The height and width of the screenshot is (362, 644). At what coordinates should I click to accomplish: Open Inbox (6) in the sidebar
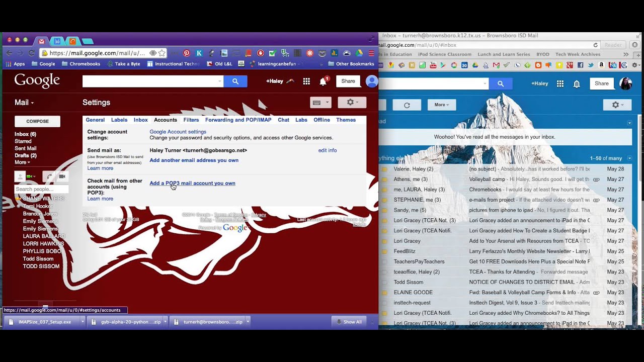point(25,134)
